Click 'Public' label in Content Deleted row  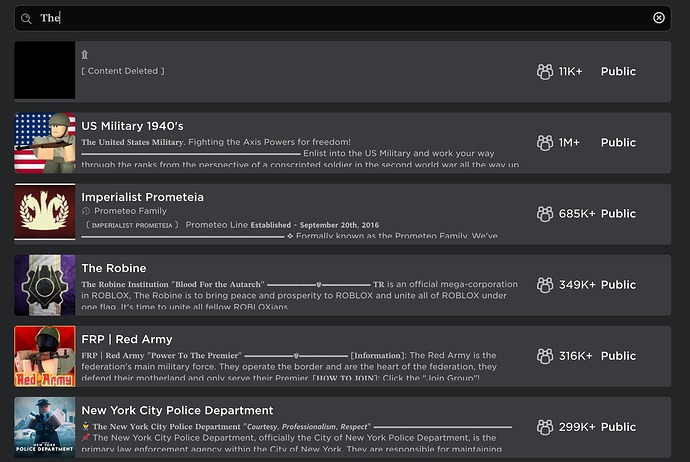click(618, 71)
